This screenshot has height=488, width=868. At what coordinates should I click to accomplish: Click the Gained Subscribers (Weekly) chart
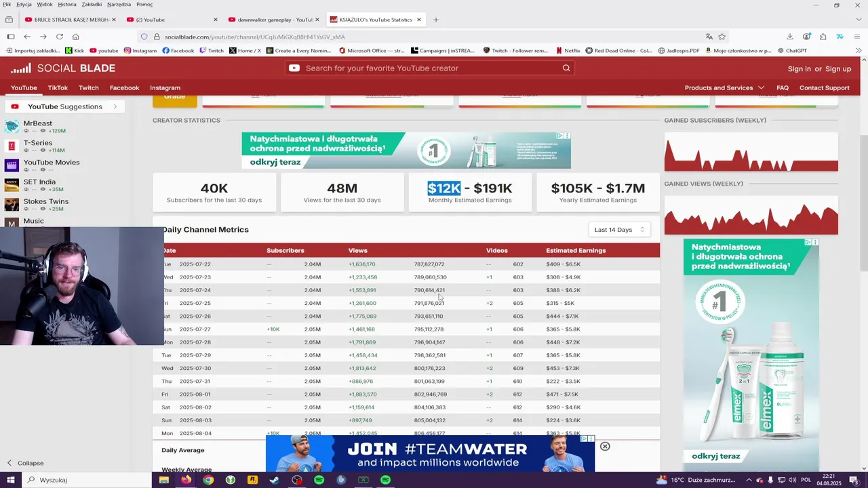pyautogui.click(x=751, y=152)
